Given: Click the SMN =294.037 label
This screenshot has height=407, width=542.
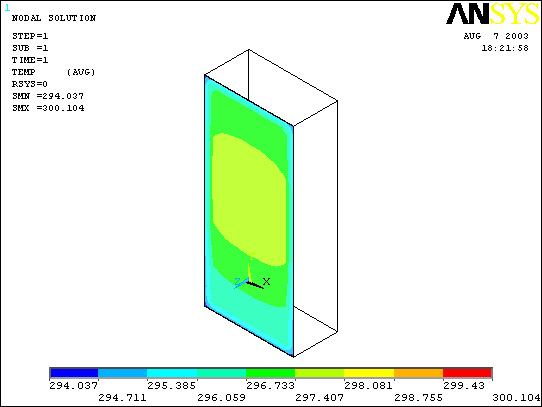Looking at the screenshot, I should pos(48,96).
